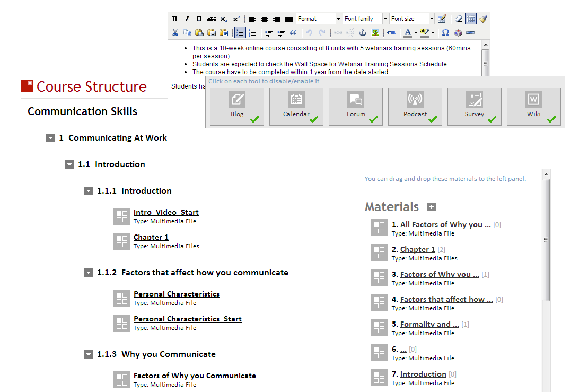This screenshot has height=392, width=588.
Task: Open Factors of Why you Communicate link
Action: (195, 376)
